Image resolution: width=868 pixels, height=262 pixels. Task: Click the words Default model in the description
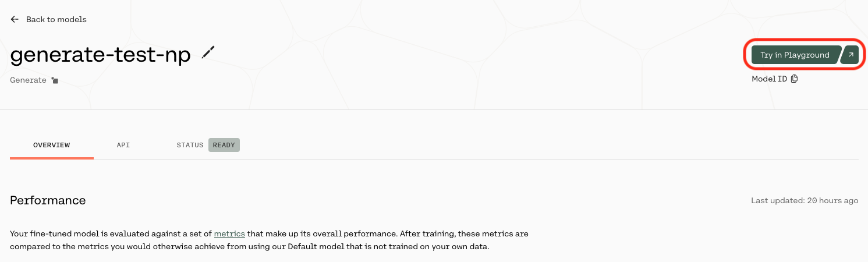(x=320, y=246)
